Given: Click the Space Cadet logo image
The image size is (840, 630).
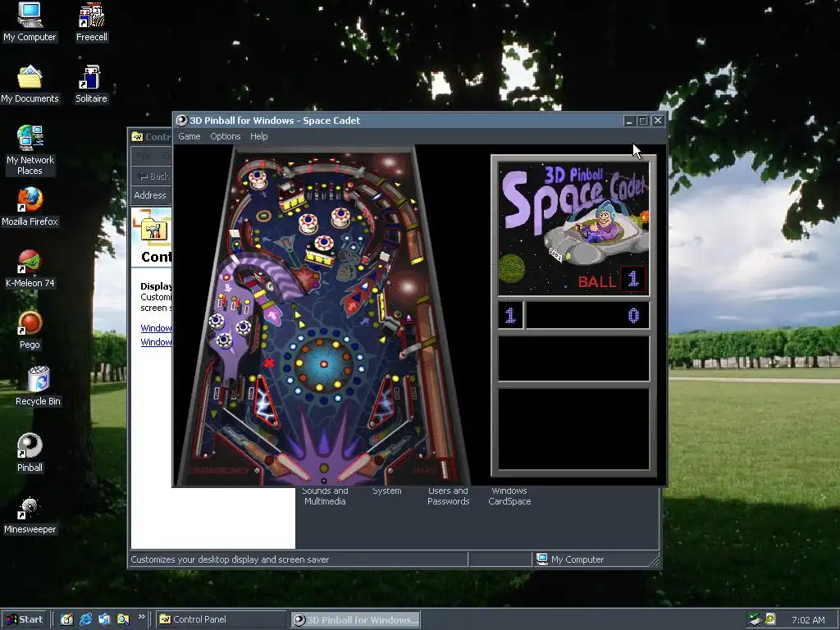Looking at the screenshot, I should [x=573, y=228].
